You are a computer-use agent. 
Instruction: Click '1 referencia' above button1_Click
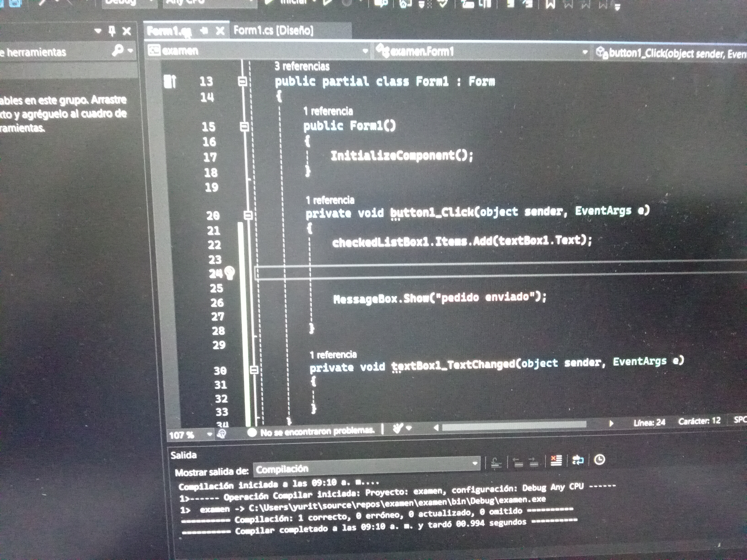click(x=330, y=200)
